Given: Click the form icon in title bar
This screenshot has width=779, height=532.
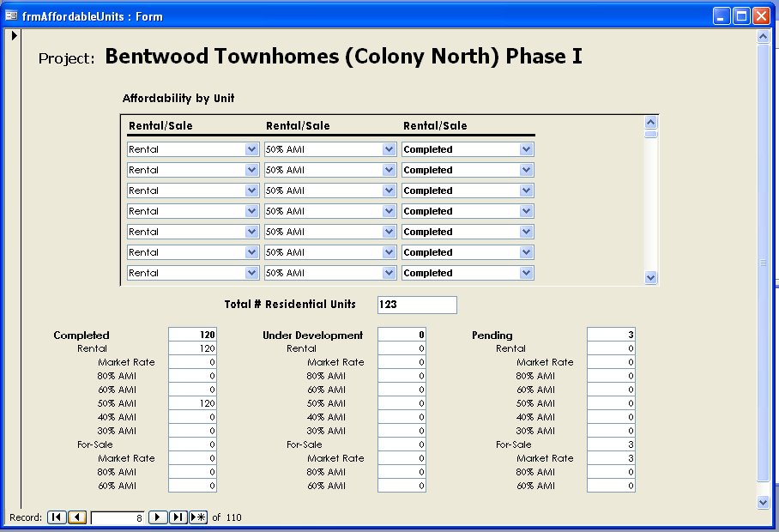Looking at the screenshot, I should (x=11, y=16).
